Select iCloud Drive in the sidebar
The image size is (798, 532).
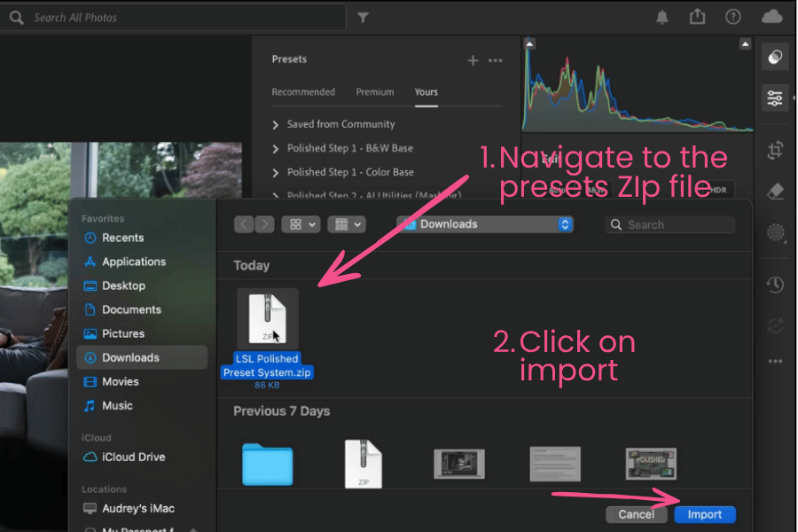coord(142,458)
